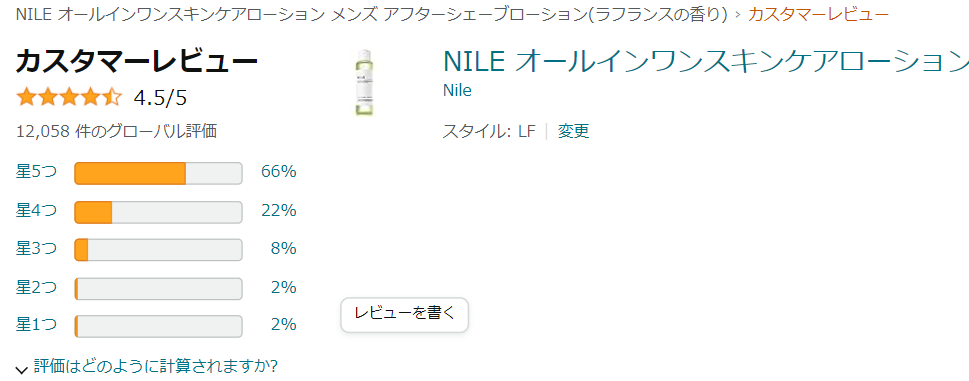969x381 pixels.
Task: Click the 4.5-star rating icon row
Action: (x=69, y=98)
